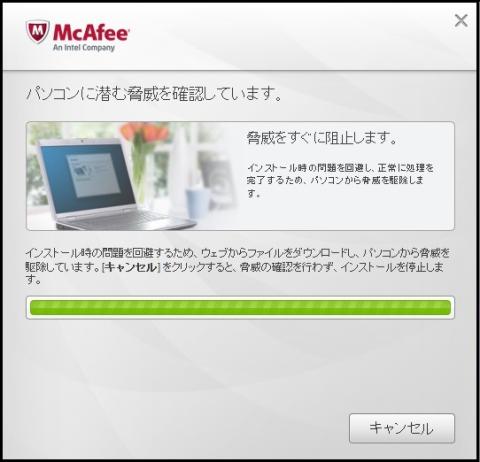
Task: Click the An Intel Company tagline
Action: 84,47
